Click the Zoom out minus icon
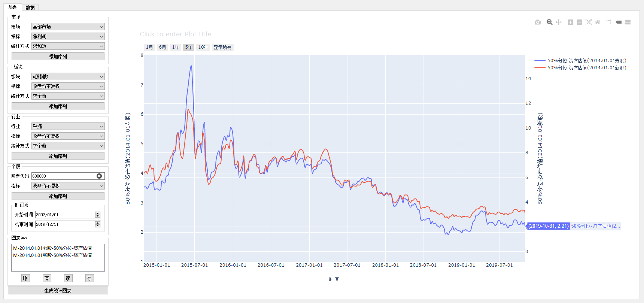Screen dimensions: 644x303 579,22
